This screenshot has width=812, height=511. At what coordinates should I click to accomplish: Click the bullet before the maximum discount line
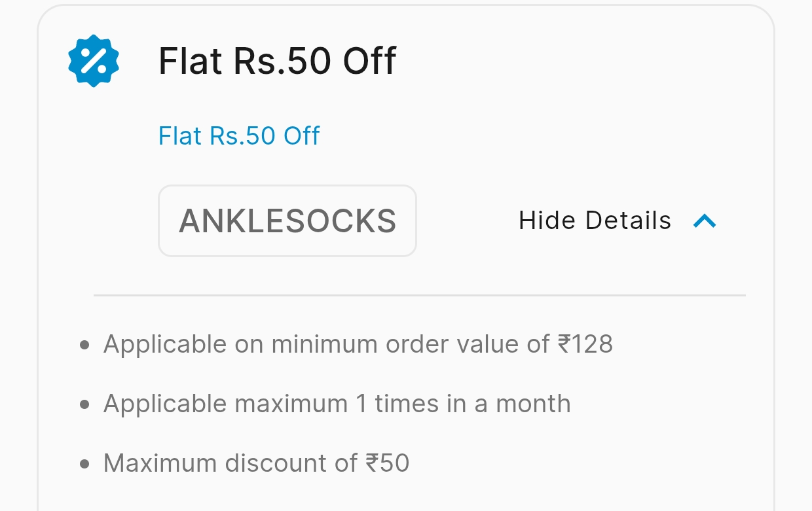point(84,464)
